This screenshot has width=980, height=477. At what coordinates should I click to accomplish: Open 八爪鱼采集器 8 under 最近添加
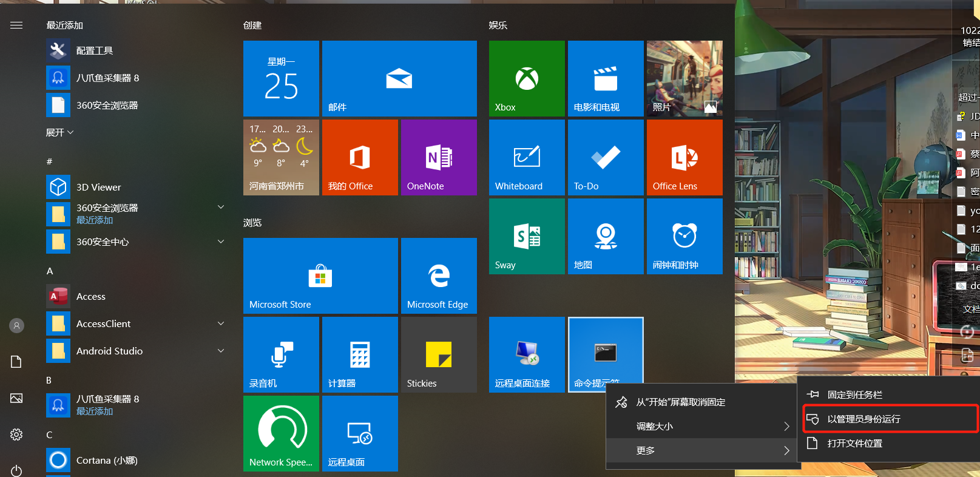coord(137,78)
